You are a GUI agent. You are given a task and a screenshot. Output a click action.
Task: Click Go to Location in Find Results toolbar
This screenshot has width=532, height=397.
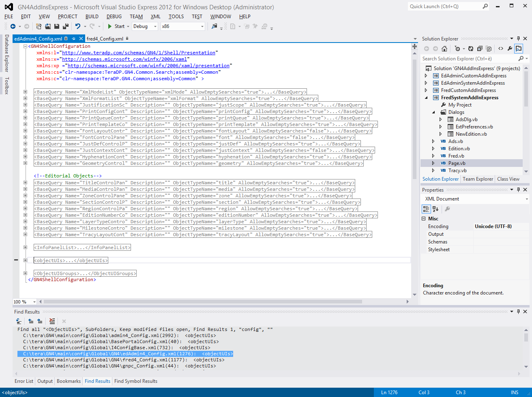coord(19,321)
